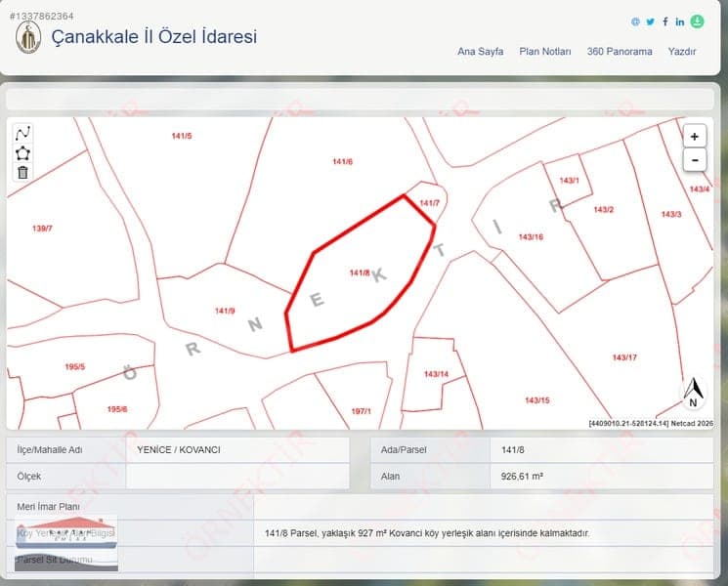
Task: Click the Netcad 2026 coordinates attribution text
Action: click(x=651, y=424)
